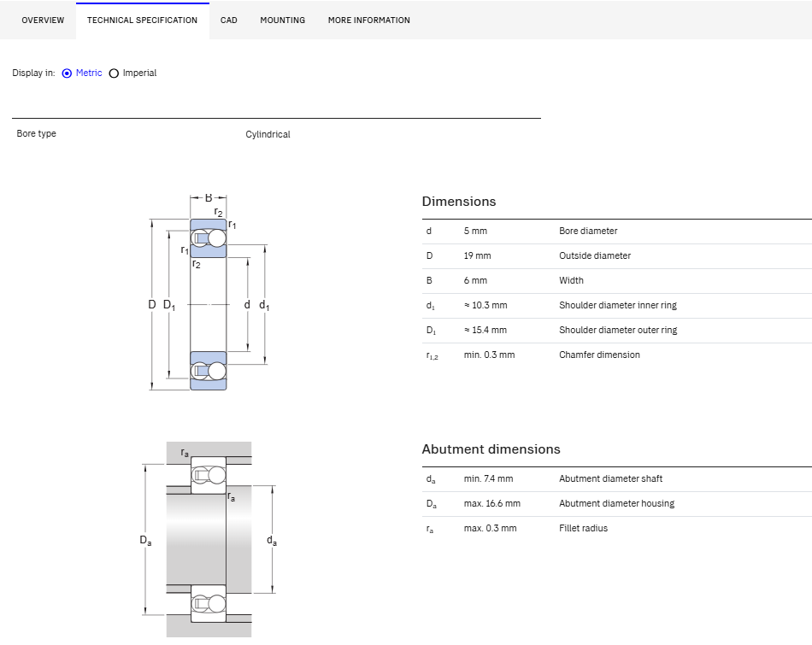Image resolution: width=812 pixels, height=645 pixels.
Task: Switch to the CAD tab
Action: tap(229, 21)
